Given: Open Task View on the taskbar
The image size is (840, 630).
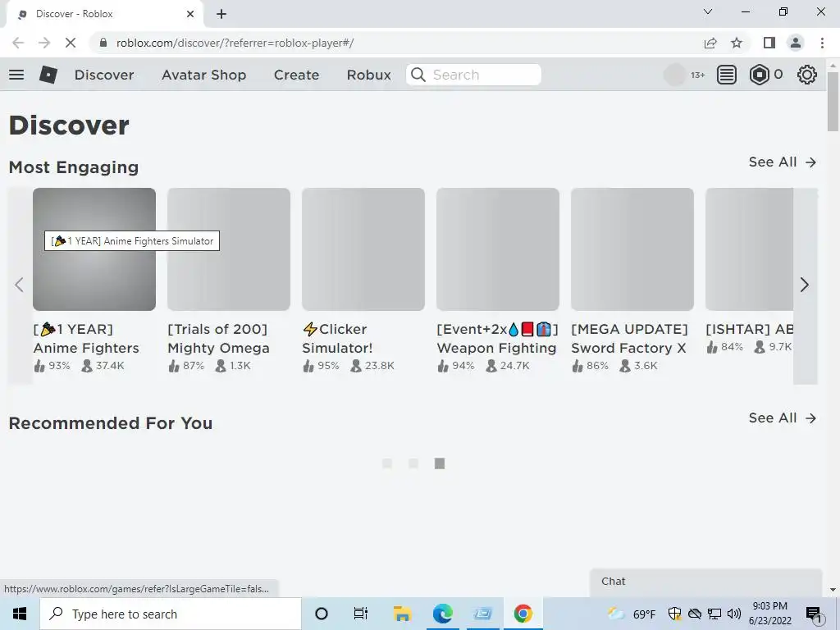Looking at the screenshot, I should [361, 614].
